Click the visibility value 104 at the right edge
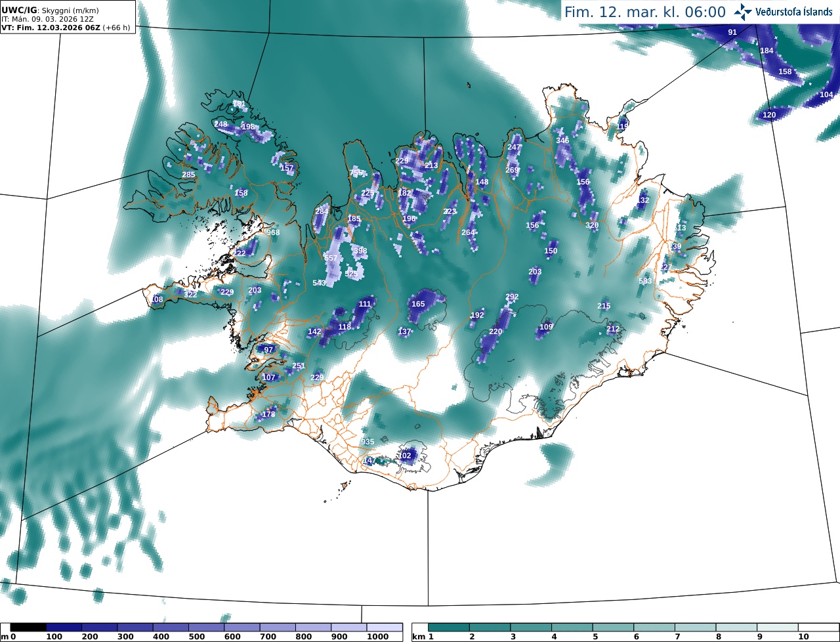 tap(826, 95)
